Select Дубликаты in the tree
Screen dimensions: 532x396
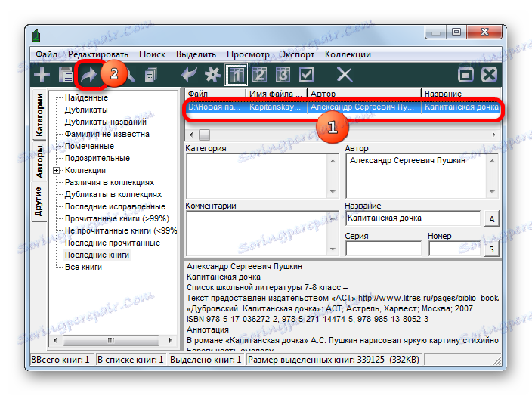(x=86, y=110)
